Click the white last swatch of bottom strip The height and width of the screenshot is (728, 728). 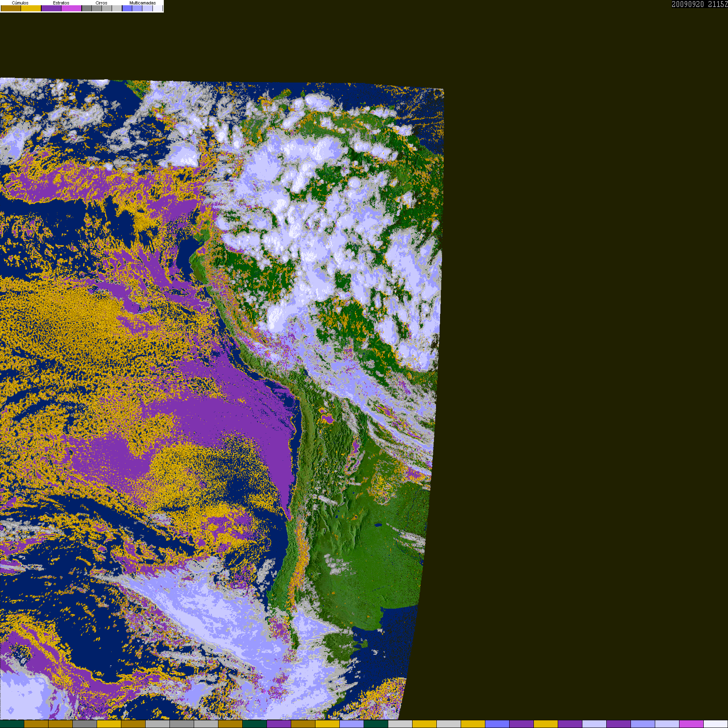click(715, 724)
